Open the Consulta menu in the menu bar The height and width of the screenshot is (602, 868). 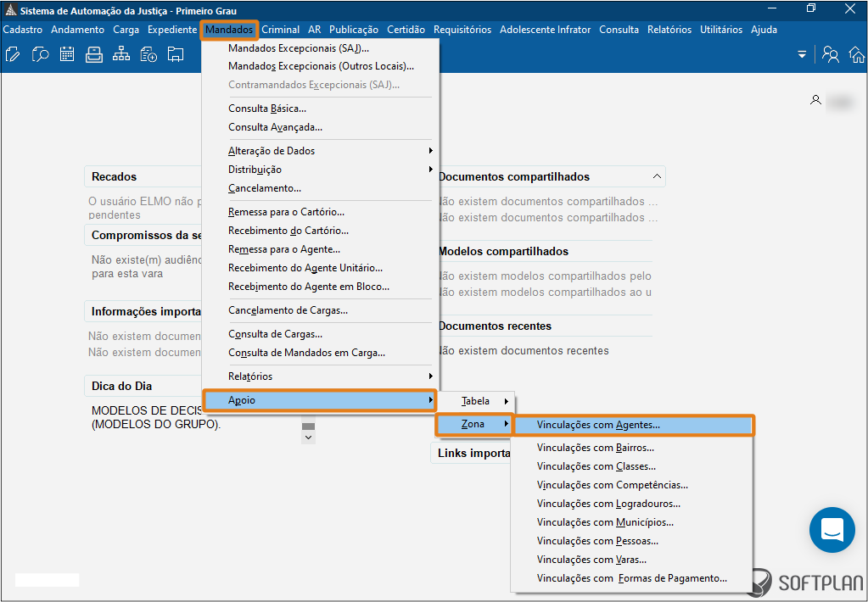(x=619, y=30)
